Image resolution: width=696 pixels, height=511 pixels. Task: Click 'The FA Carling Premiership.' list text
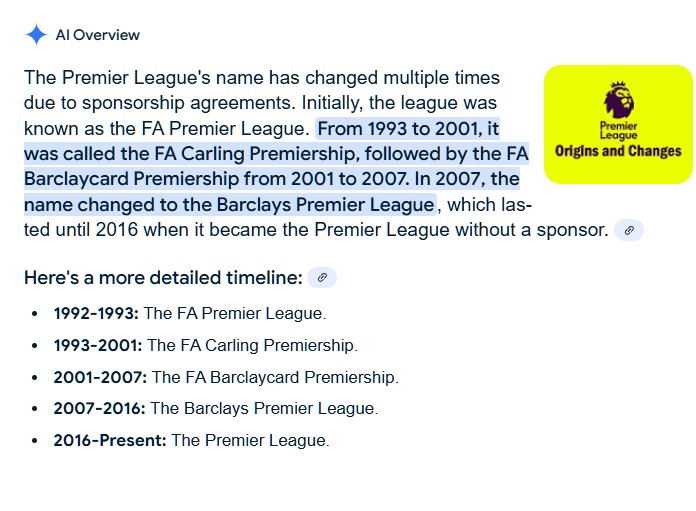point(252,345)
